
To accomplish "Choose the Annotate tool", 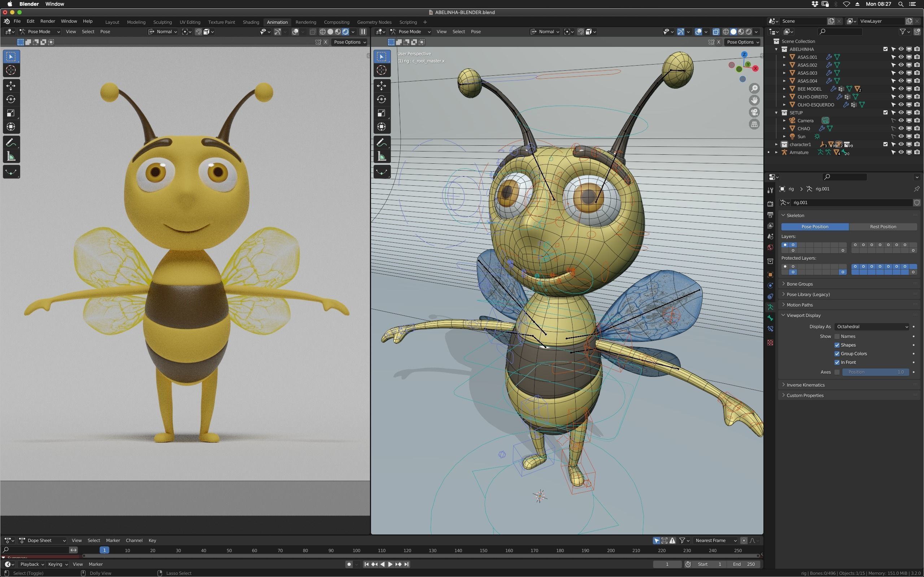I will [11, 142].
